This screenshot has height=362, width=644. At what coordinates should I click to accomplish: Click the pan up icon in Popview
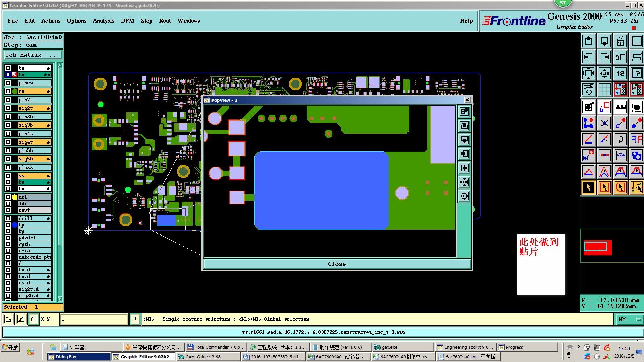click(x=464, y=126)
